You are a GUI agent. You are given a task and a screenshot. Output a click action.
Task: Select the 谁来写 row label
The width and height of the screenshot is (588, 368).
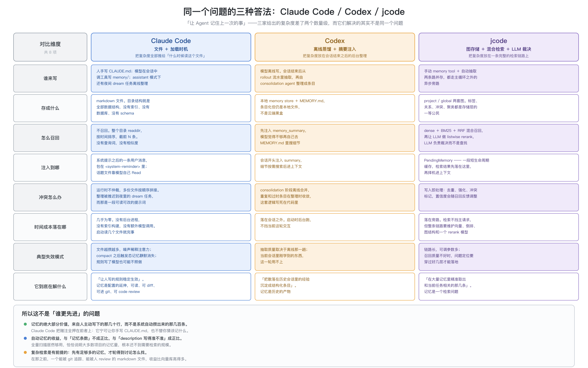click(50, 78)
